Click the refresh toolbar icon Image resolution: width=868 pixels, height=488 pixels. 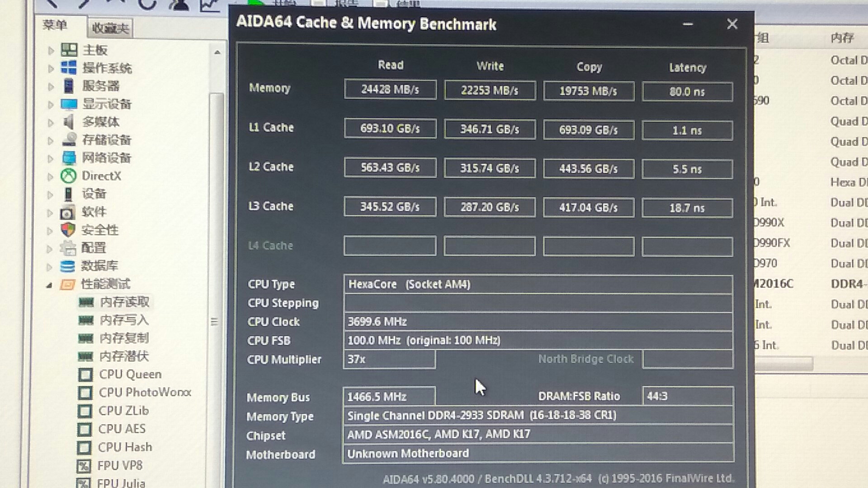147,4
